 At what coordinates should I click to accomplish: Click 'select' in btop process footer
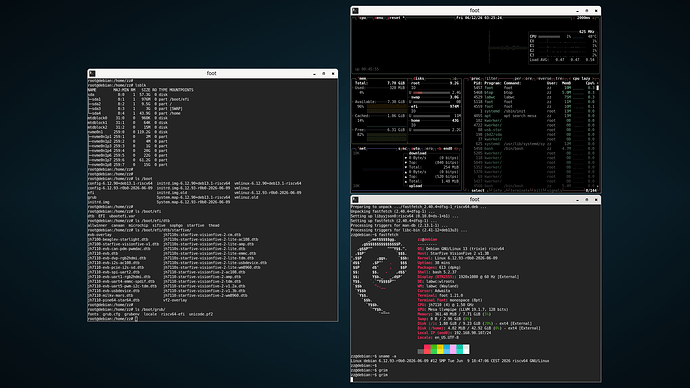[478, 190]
